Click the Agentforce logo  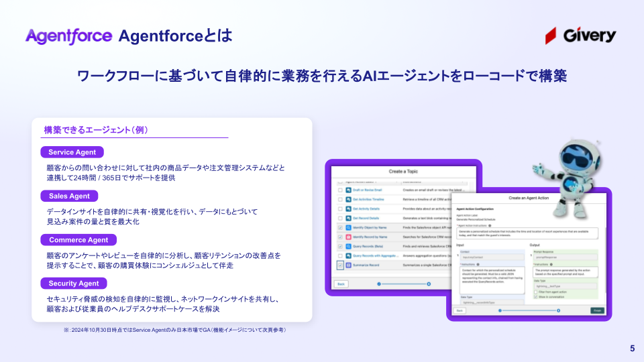pyautogui.click(x=68, y=36)
